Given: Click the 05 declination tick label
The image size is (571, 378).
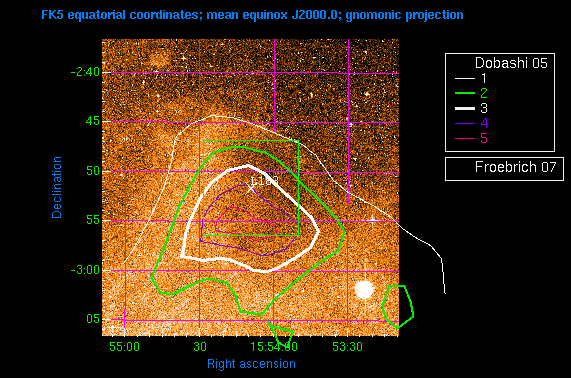Looking at the screenshot, I should [93, 319].
